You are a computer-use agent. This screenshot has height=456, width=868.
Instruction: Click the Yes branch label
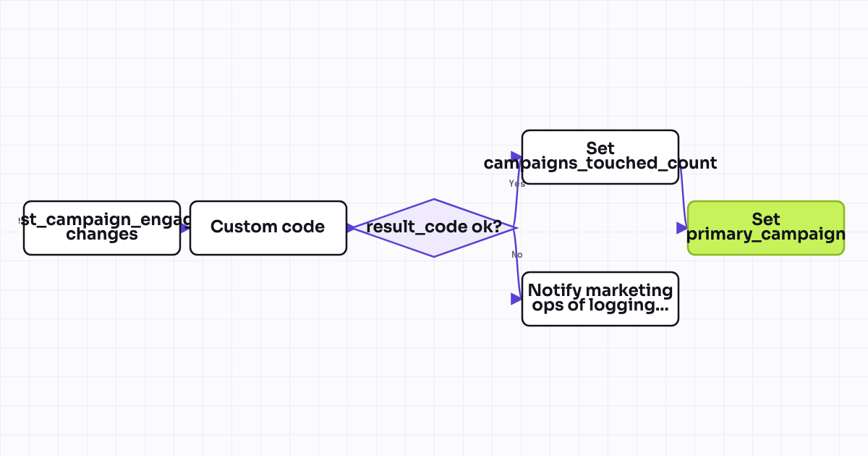[517, 184]
